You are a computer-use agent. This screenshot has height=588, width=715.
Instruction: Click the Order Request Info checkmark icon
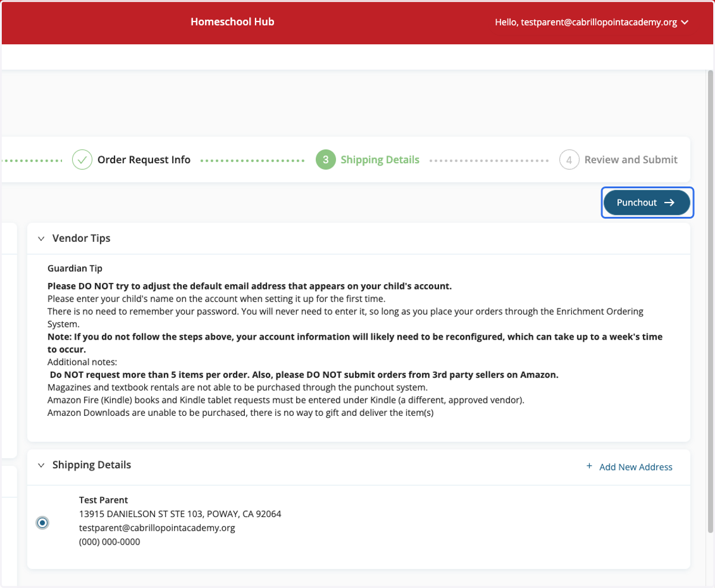pos(82,160)
